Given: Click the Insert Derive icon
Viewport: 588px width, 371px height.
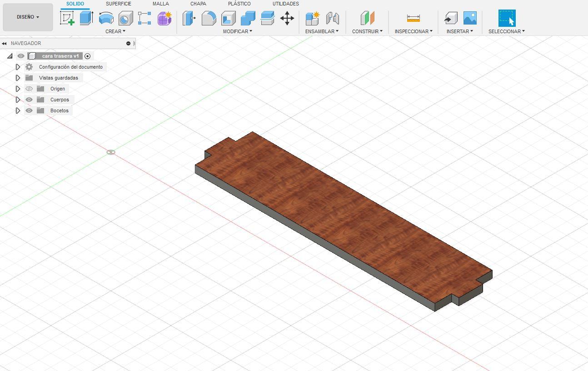Looking at the screenshot, I should pos(450,18).
